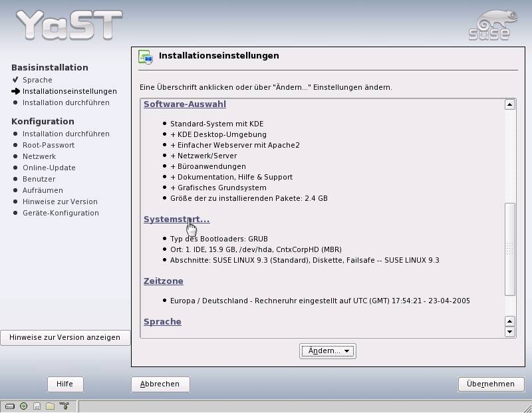Screen dimensions: 532x413
Task: Click the network connection icon in status bar
Action: pos(64,406)
